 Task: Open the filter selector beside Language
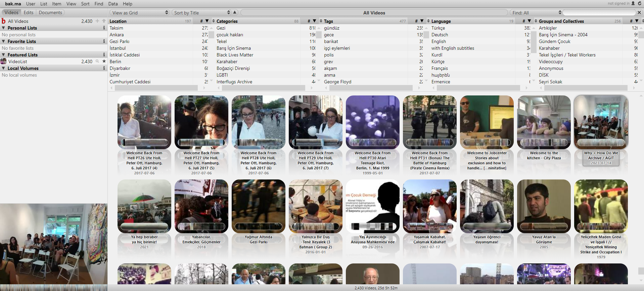(428, 21)
